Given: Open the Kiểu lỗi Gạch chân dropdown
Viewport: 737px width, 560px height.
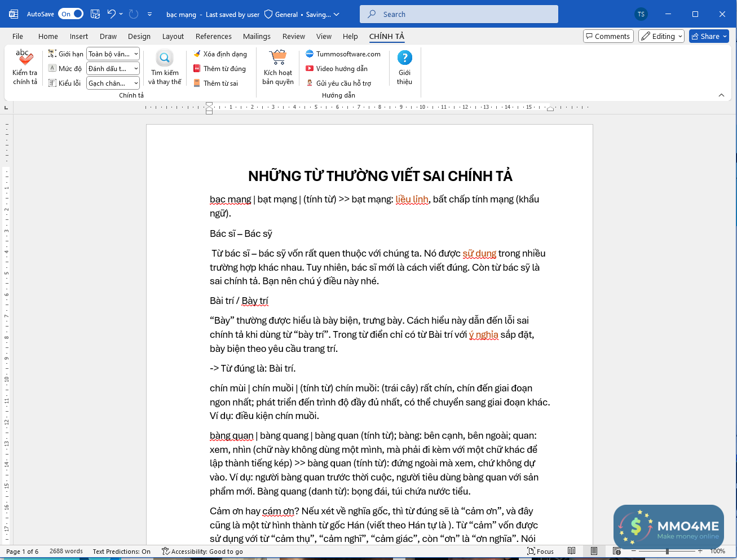Looking at the screenshot, I should tap(113, 83).
